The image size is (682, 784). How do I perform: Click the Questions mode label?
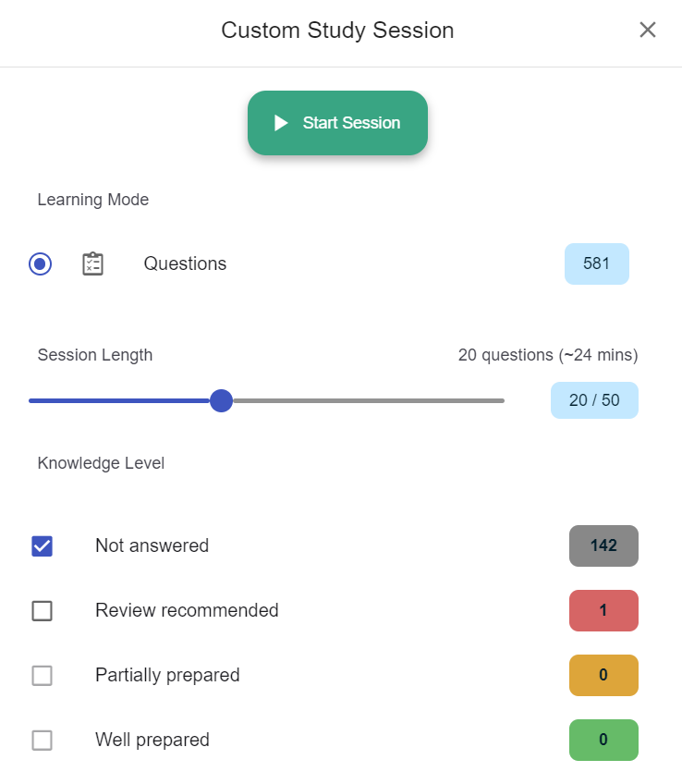click(185, 263)
